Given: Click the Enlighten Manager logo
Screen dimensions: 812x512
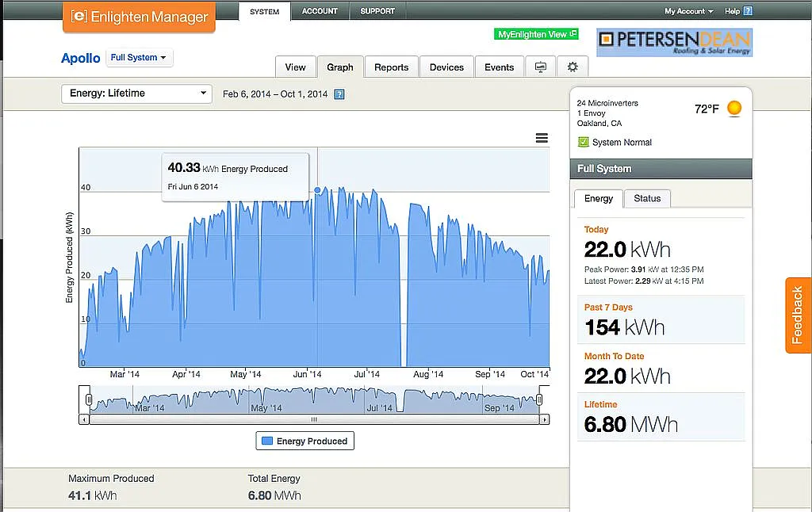Looking at the screenshot, I should point(139,17).
